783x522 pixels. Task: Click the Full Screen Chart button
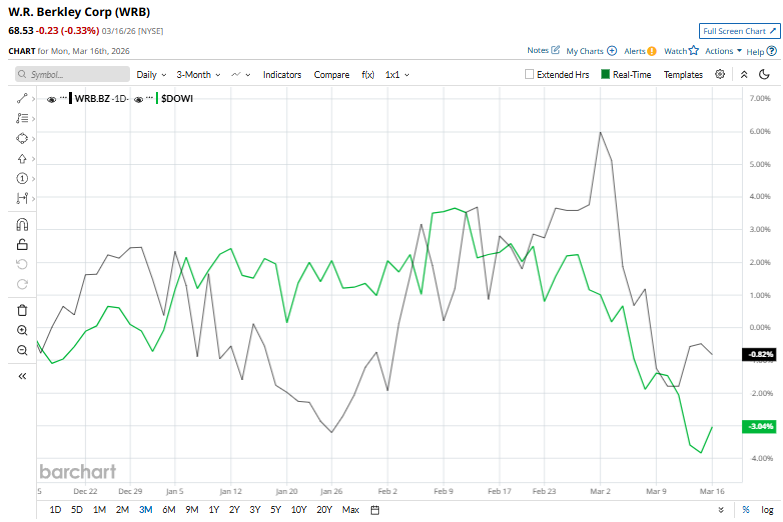738,31
